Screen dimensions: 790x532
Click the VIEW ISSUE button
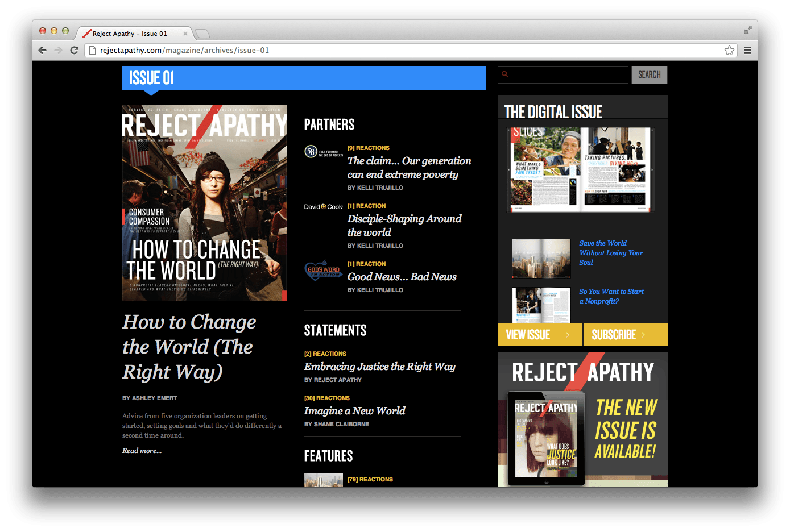540,335
